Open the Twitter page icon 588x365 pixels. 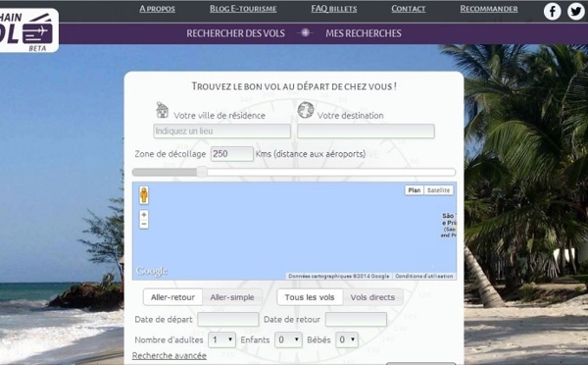click(575, 11)
